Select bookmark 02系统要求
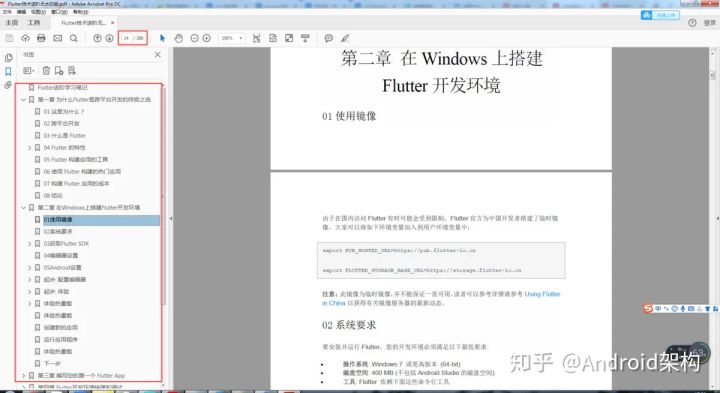Viewport: 720px width, 393px height. pos(58,232)
